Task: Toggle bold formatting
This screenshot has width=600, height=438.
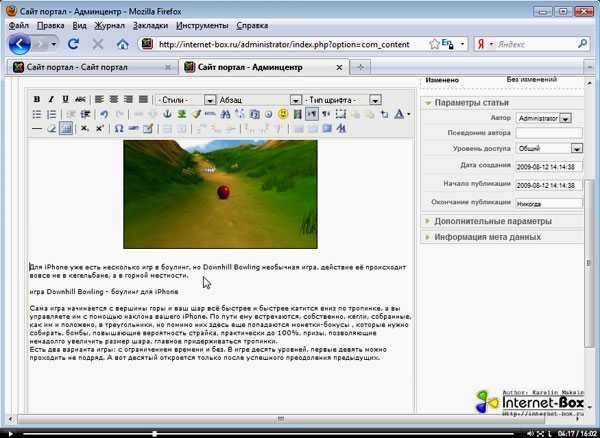Action: pyautogui.click(x=37, y=99)
